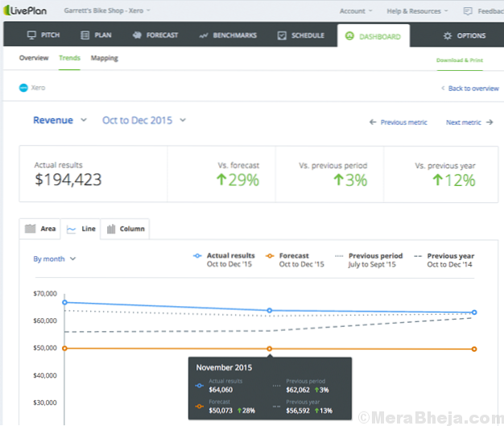The image size is (504, 426).
Task: Click the October actual results data point
Action: [64, 303]
